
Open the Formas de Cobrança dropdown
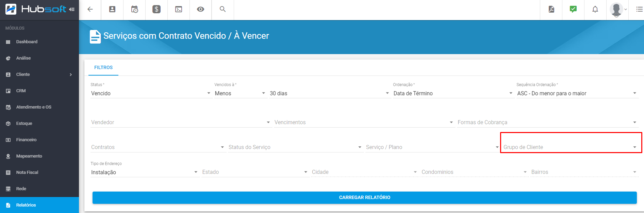tap(547, 122)
